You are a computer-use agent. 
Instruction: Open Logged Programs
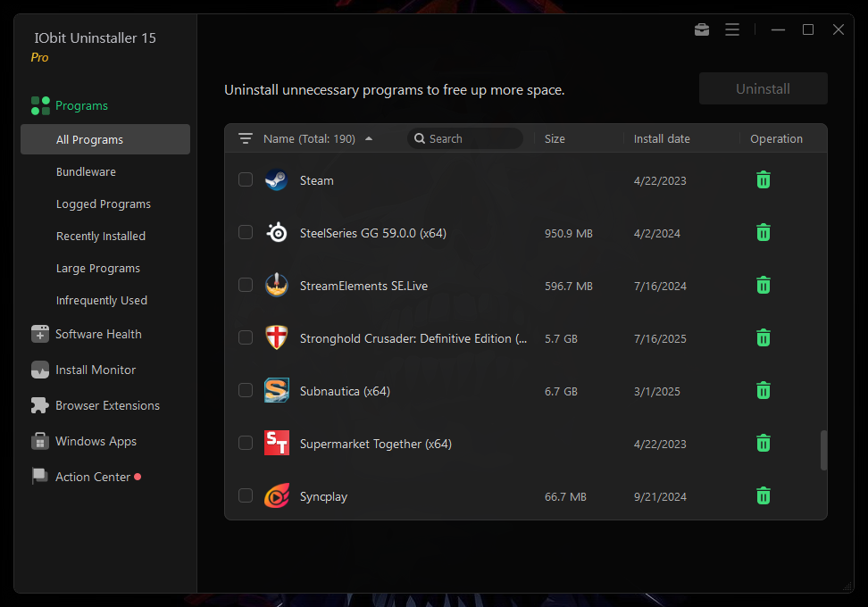pos(103,204)
